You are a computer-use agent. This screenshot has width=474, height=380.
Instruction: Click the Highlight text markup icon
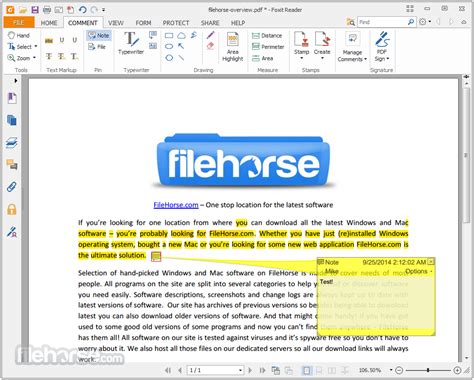49,40
